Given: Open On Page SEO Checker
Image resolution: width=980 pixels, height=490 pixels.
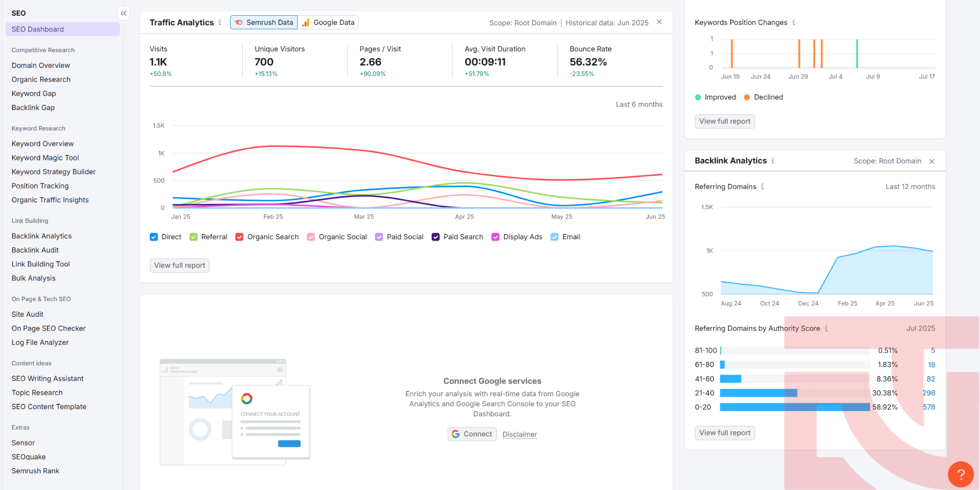Looking at the screenshot, I should click(49, 328).
